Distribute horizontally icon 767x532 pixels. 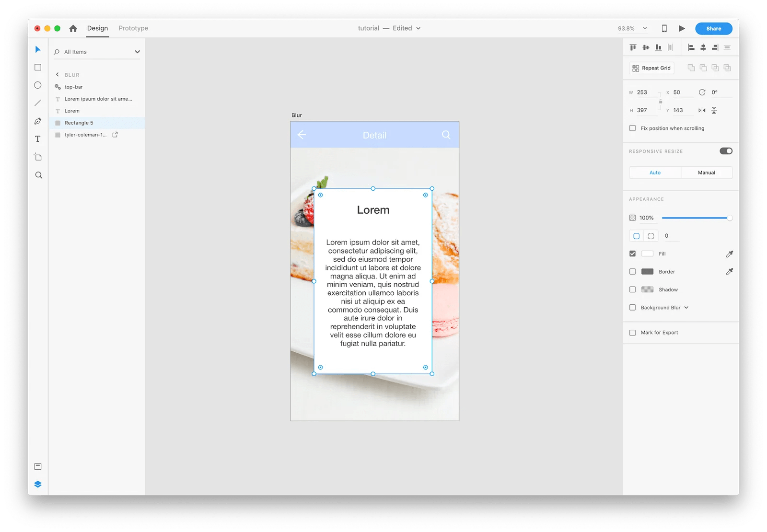coord(671,47)
